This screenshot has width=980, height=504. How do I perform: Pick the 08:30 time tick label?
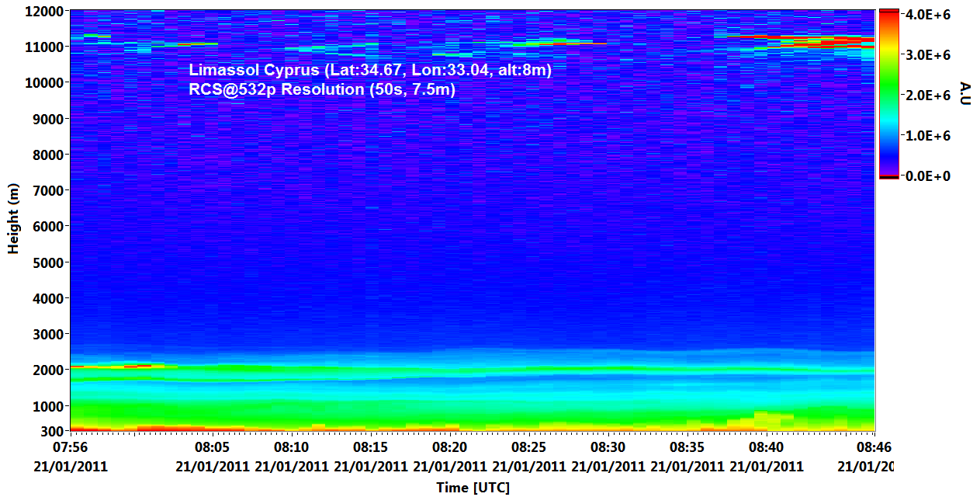click(608, 448)
